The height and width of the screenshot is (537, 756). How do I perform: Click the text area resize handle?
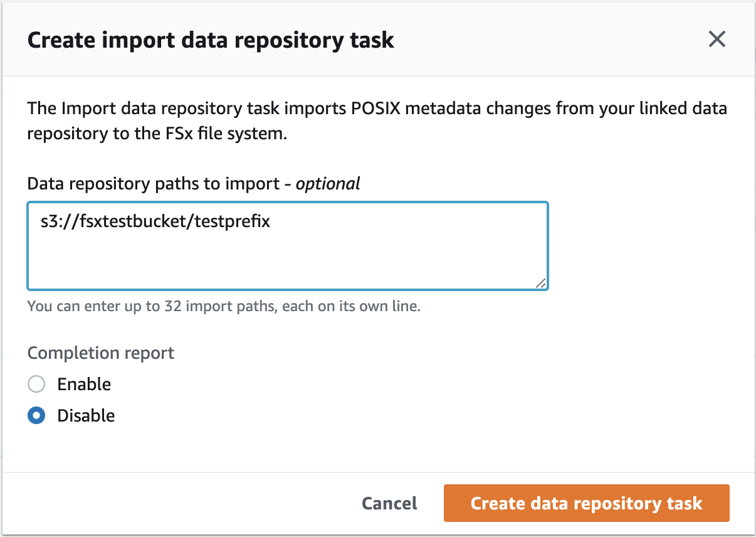coord(542,284)
